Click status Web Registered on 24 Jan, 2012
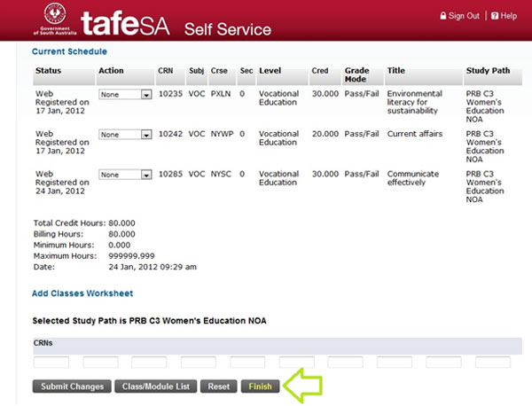532x406 pixels. point(62,183)
